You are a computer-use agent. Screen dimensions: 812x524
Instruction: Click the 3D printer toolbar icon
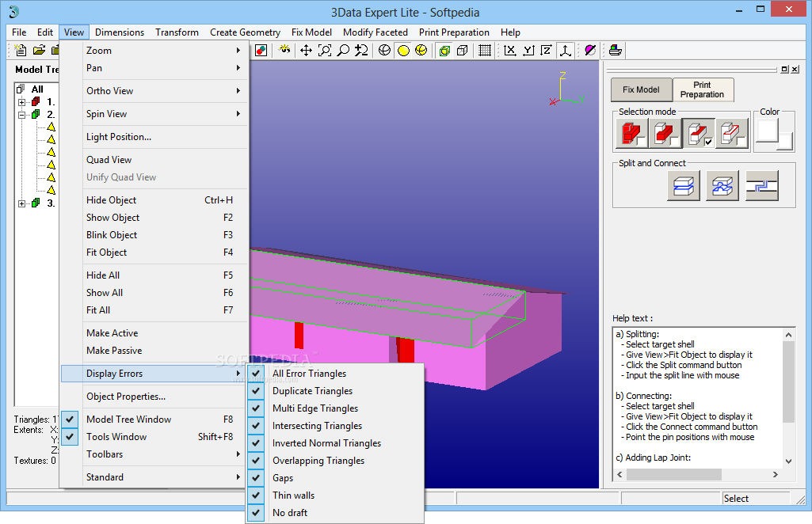615,50
